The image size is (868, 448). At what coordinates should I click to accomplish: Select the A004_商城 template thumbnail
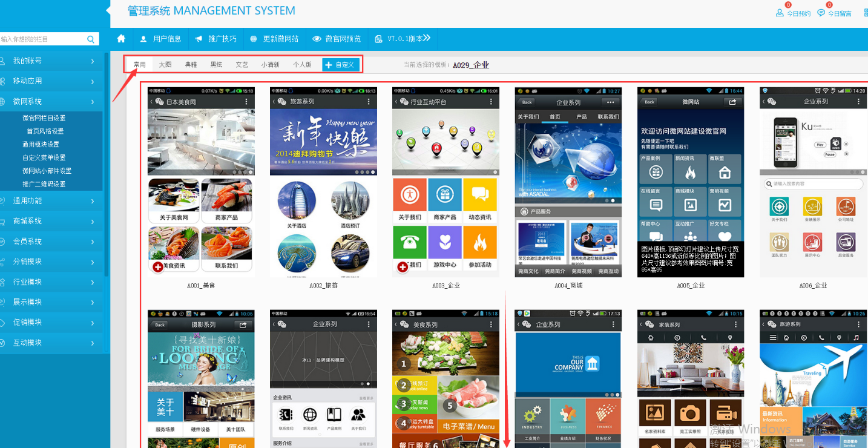pos(568,182)
